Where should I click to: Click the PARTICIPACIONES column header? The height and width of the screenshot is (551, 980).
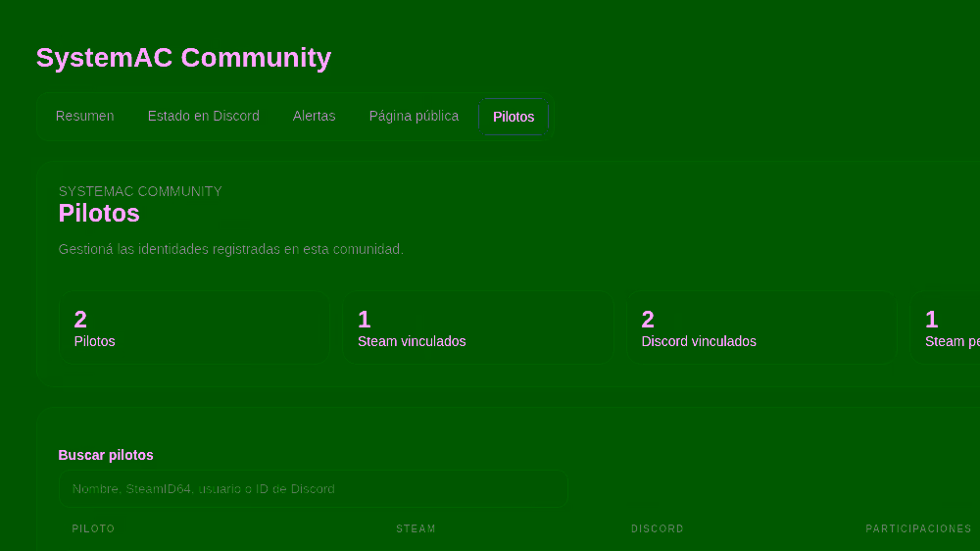coord(918,529)
